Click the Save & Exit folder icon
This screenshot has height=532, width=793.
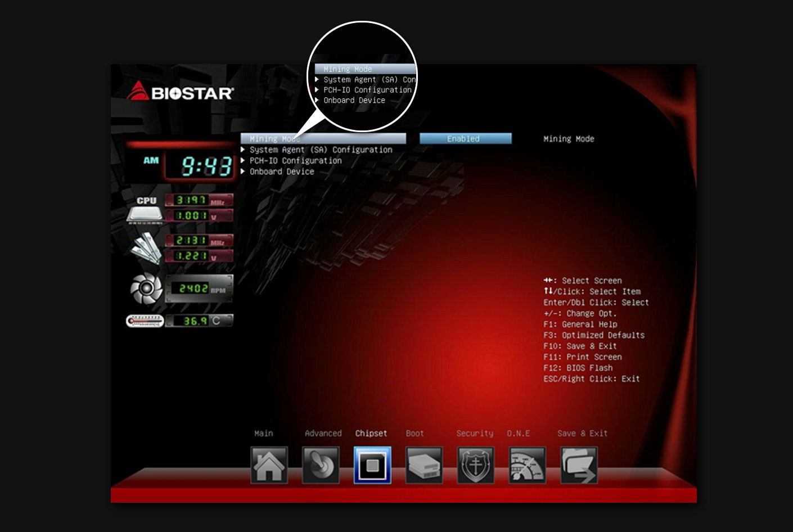pos(579,465)
